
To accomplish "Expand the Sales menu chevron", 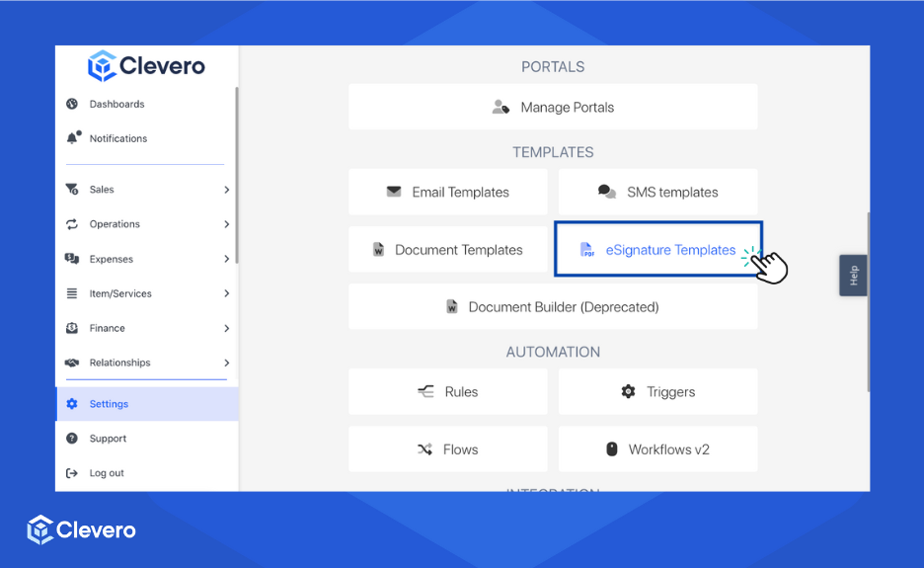I will click(227, 190).
